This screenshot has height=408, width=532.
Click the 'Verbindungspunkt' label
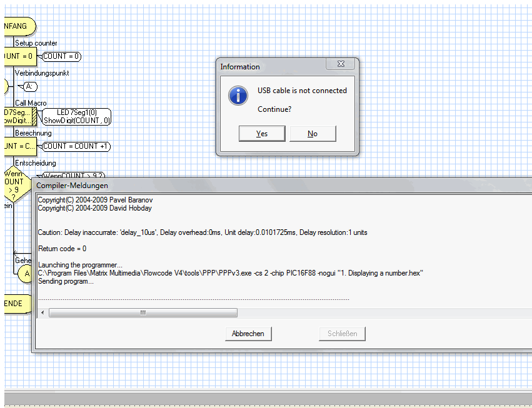click(x=42, y=73)
